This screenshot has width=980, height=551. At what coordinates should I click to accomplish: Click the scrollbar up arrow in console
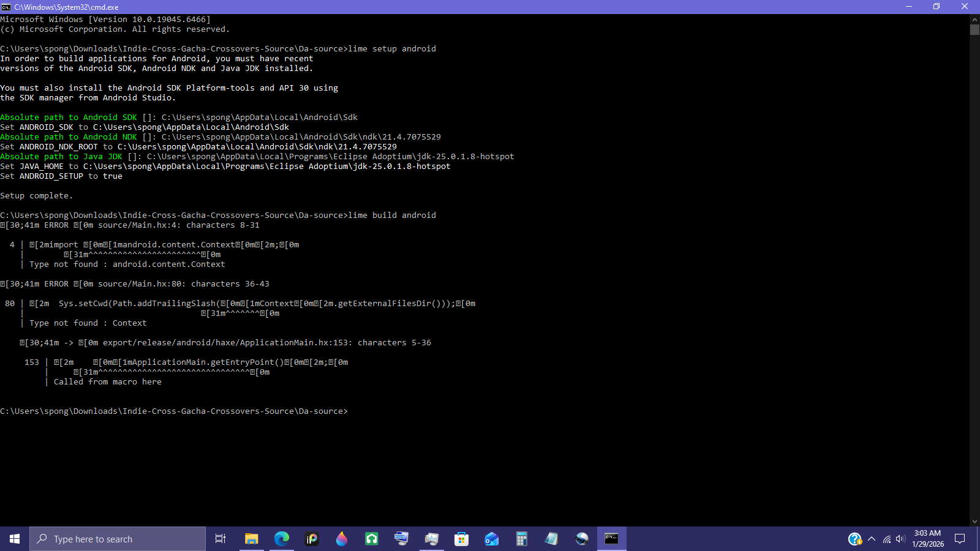click(x=974, y=19)
